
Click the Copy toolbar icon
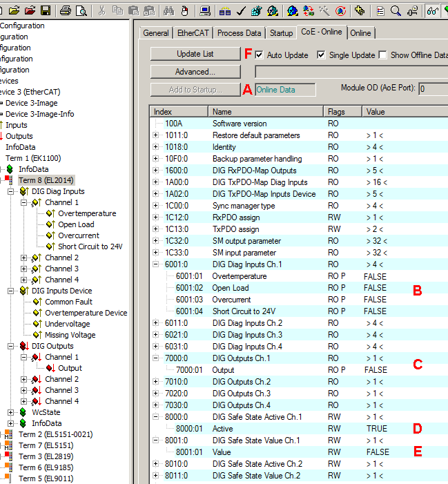click(x=117, y=11)
